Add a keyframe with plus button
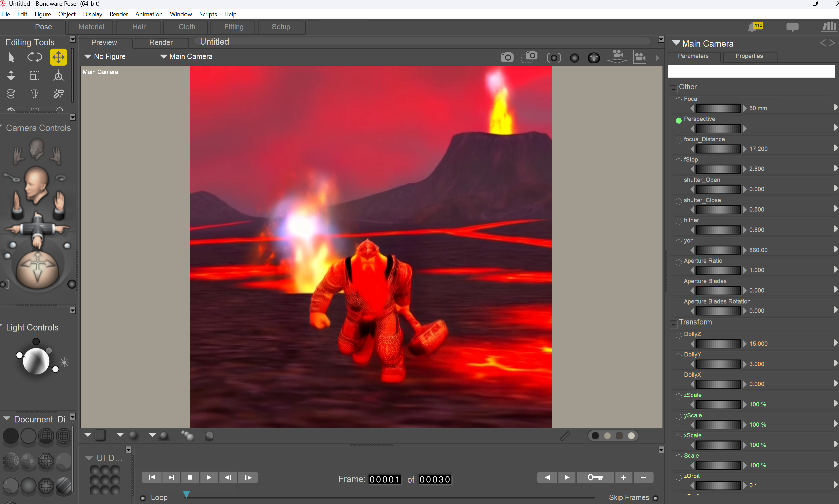 [x=624, y=477]
